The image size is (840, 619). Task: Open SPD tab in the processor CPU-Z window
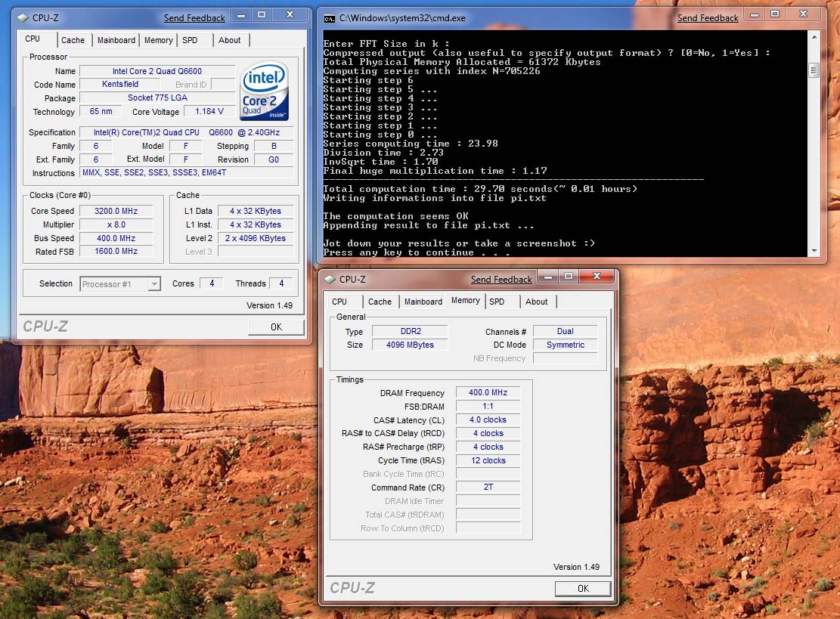click(190, 40)
